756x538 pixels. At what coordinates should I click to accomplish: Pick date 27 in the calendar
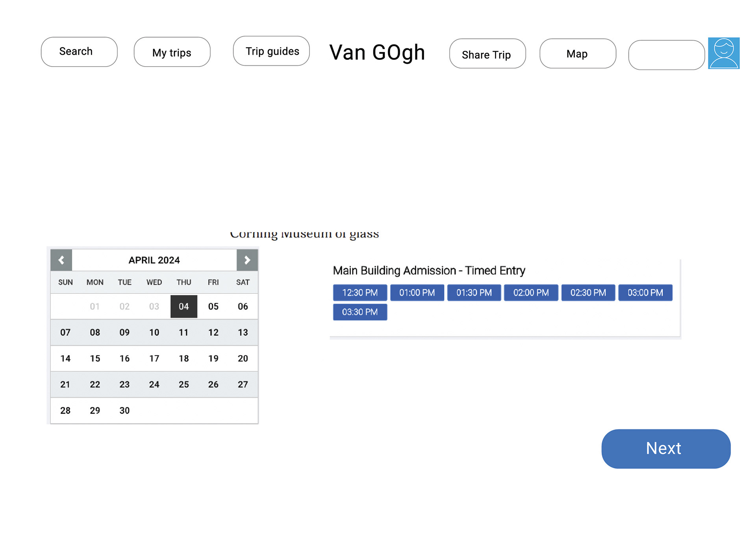click(x=243, y=384)
